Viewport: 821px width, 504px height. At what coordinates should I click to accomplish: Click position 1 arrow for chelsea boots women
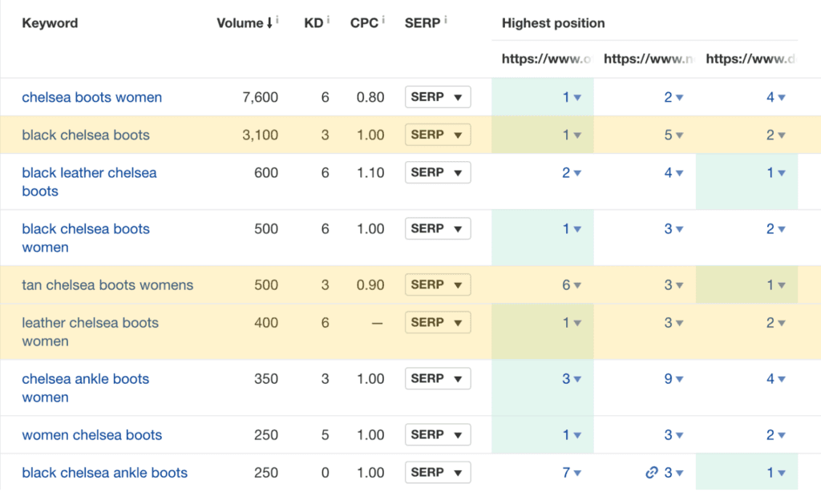tap(577, 97)
